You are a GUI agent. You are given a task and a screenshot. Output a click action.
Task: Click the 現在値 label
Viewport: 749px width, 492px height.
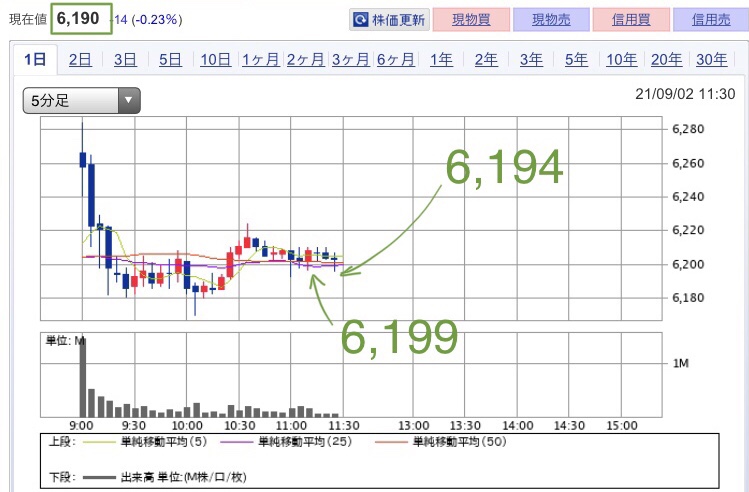click(x=28, y=20)
